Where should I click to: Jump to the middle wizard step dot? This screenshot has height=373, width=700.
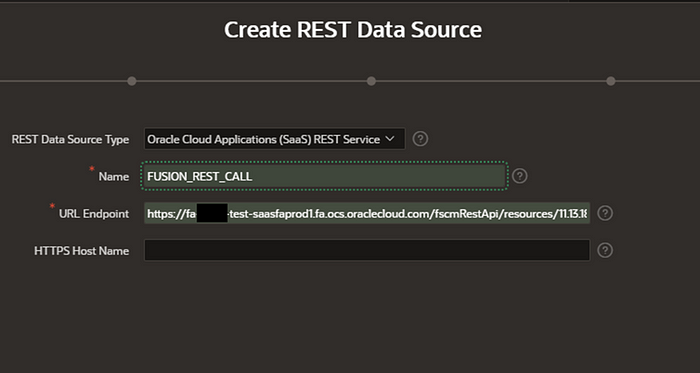(x=371, y=81)
